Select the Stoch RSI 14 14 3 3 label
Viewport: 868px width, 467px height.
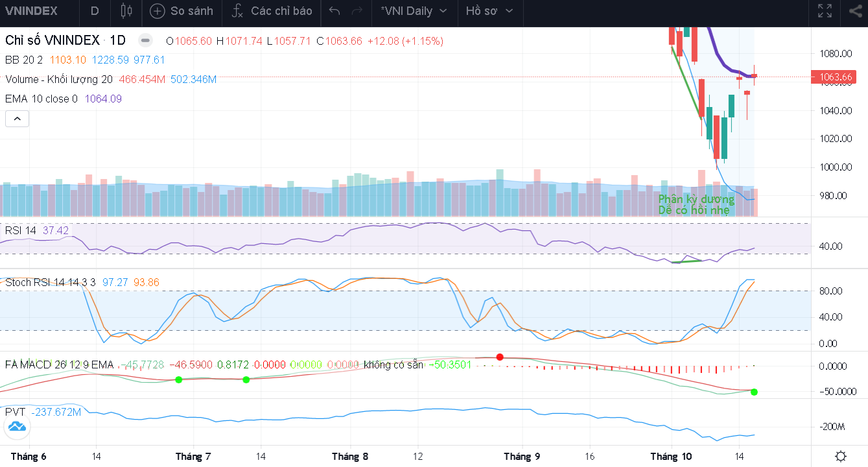(x=51, y=282)
